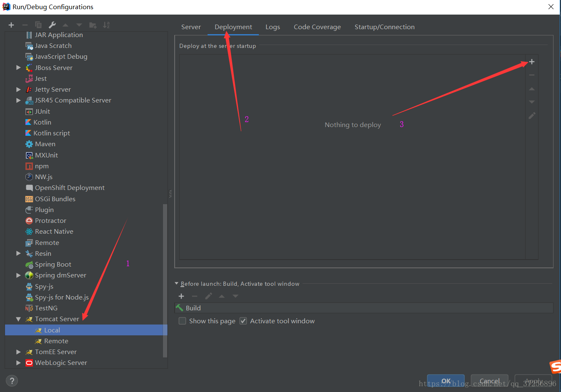Edit before-launch task pencil icon
This screenshot has width=561, height=392.
pos(208,296)
